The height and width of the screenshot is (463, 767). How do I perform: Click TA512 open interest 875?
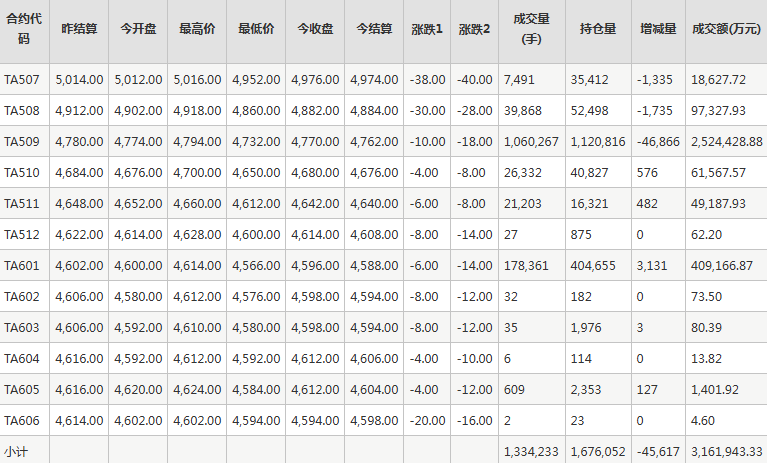(581, 235)
